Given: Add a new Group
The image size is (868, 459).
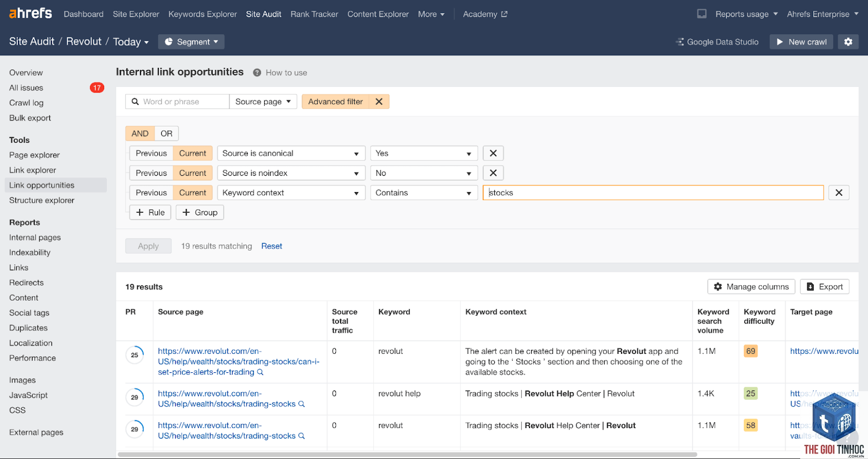Looking at the screenshot, I should pyautogui.click(x=200, y=212).
